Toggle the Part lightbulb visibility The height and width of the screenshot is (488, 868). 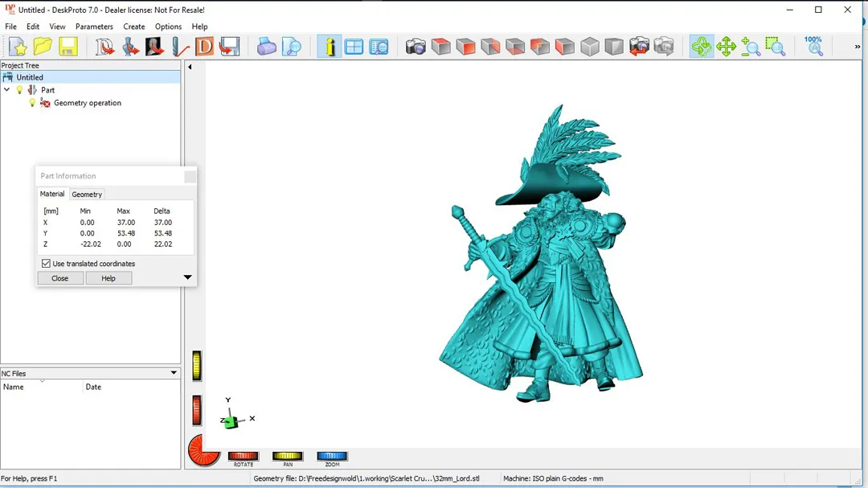pyautogui.click(x=20, y=90)
